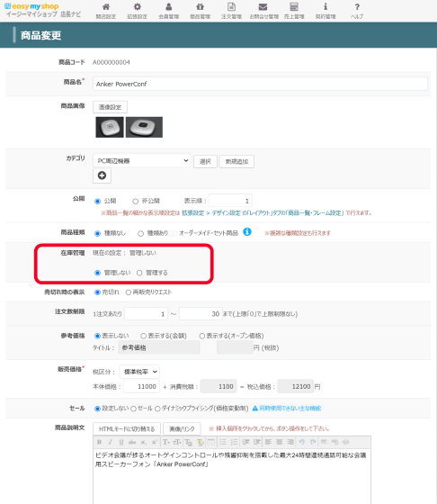Select セール radio option

[x=133, y=409]
